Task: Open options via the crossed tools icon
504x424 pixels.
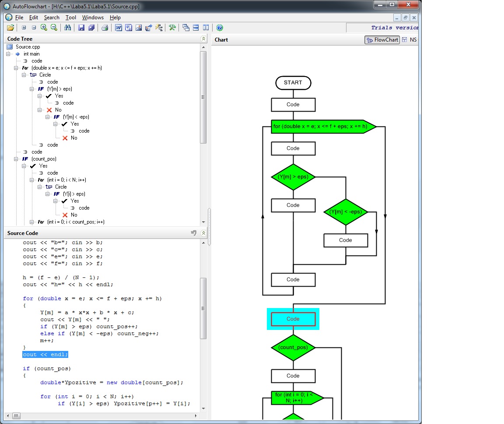Action: 172,28
